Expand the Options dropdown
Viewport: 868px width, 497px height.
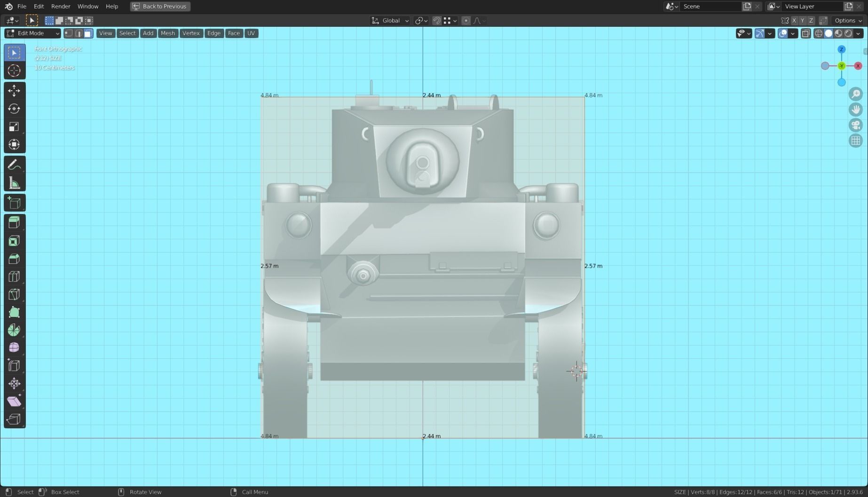[848, 20]
